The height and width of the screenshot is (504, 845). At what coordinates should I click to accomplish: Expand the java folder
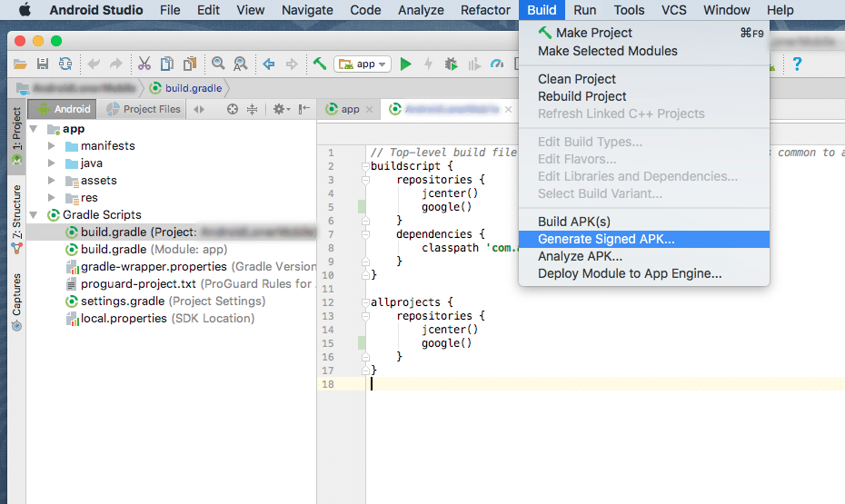[x=52, y=163]
